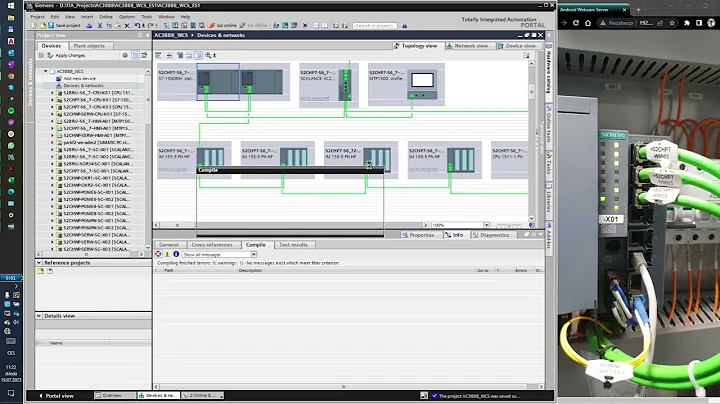Viewport: 720px width, 404px height.
Task: Click the accessible devices icon after Go offline
Action: point(276,26)
